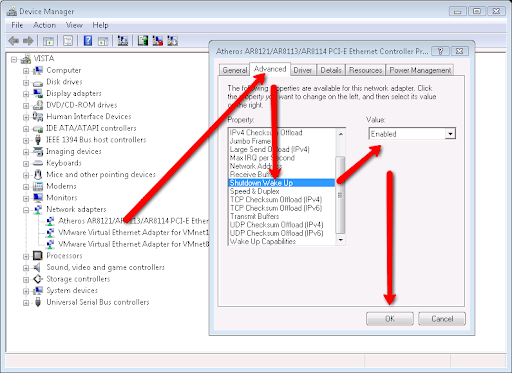Click the OK button
This screenshot has height=373, width=512.
coord(390,319)
